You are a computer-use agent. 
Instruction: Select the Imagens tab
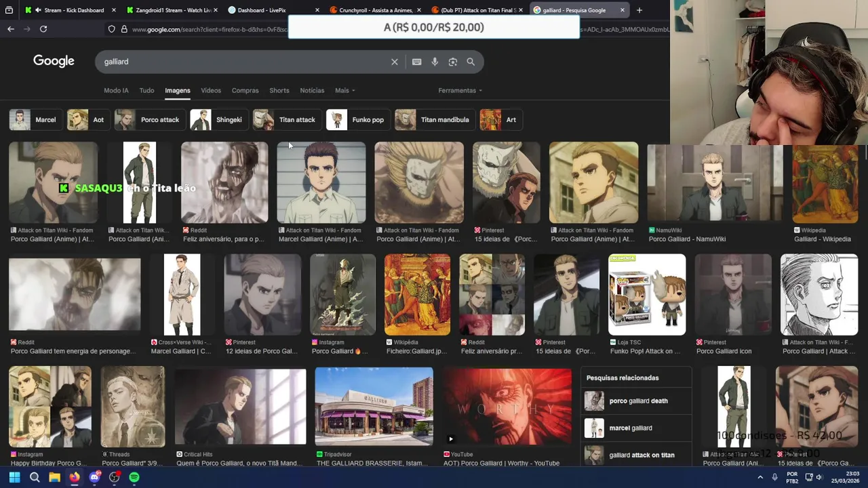pyautogui.click(x=178, y=90)
